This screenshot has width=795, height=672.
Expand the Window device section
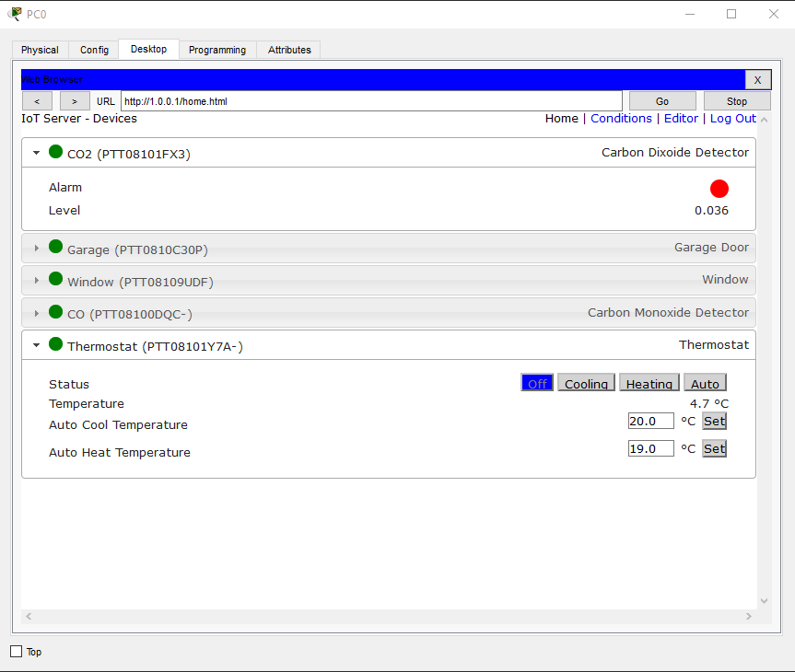tap(35, 280)
